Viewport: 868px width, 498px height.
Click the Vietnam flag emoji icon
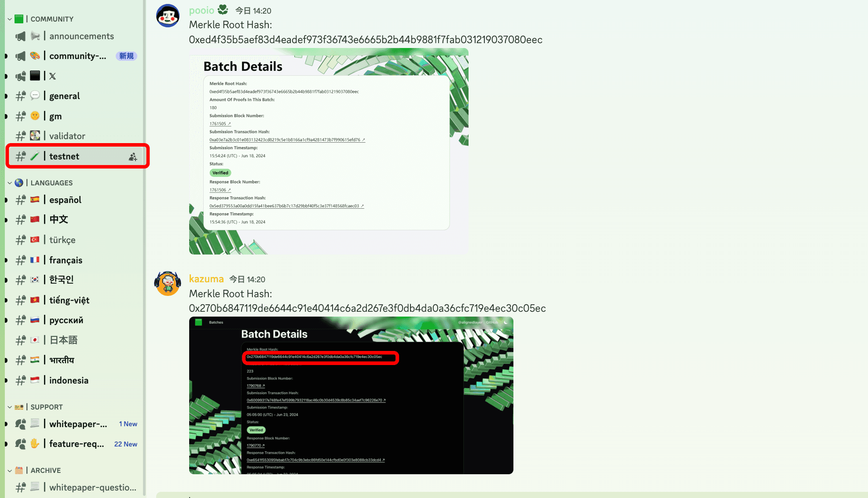point(35,300)
